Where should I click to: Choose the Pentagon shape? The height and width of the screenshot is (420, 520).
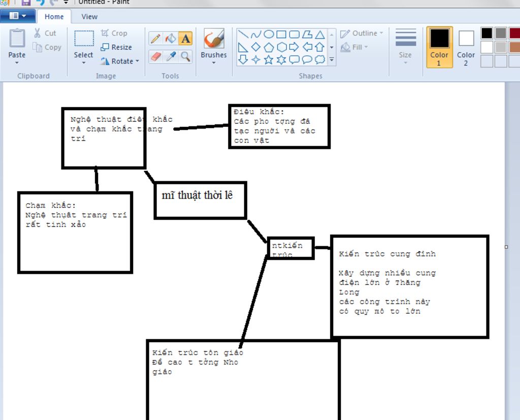pyautogui.click(x=269, y=47)
